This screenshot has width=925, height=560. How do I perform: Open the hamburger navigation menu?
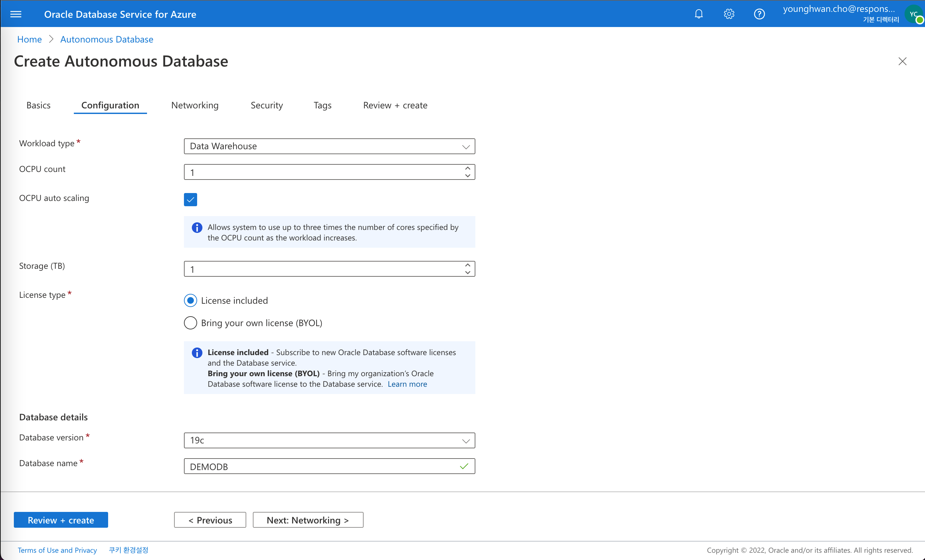click(16, 14)
